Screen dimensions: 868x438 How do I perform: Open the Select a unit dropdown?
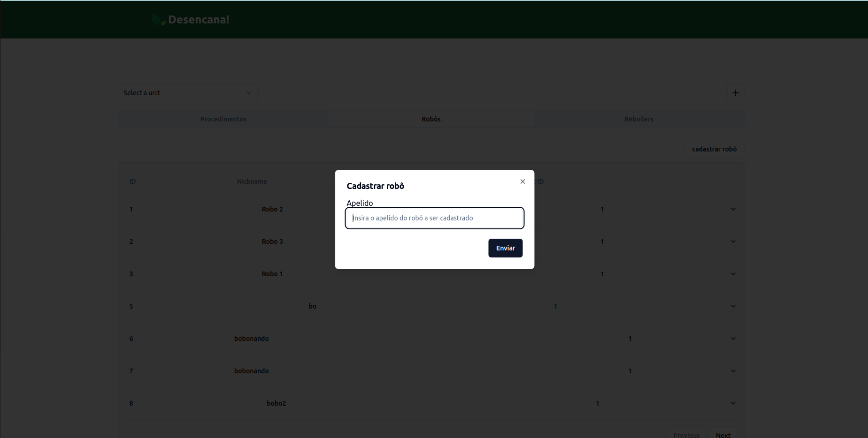(x=188, y=93)
